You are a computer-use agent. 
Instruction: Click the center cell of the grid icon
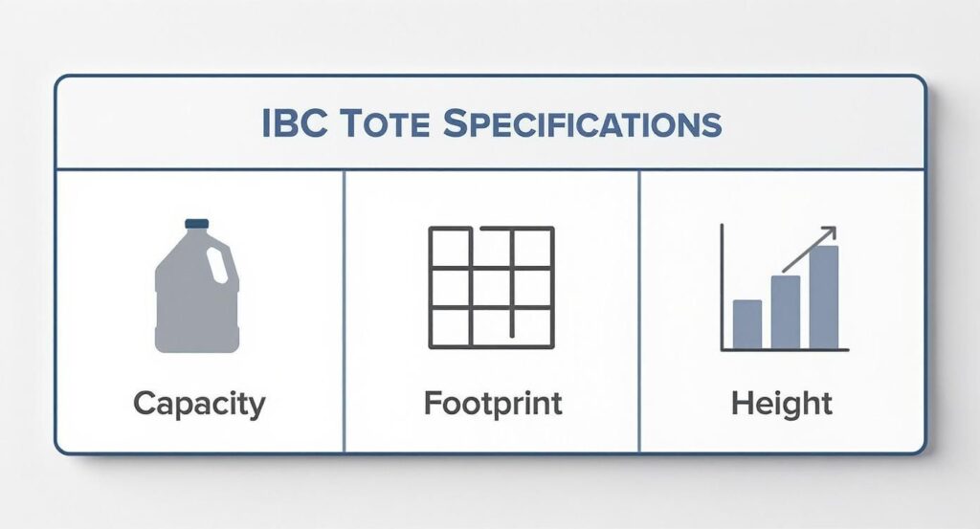491,288
